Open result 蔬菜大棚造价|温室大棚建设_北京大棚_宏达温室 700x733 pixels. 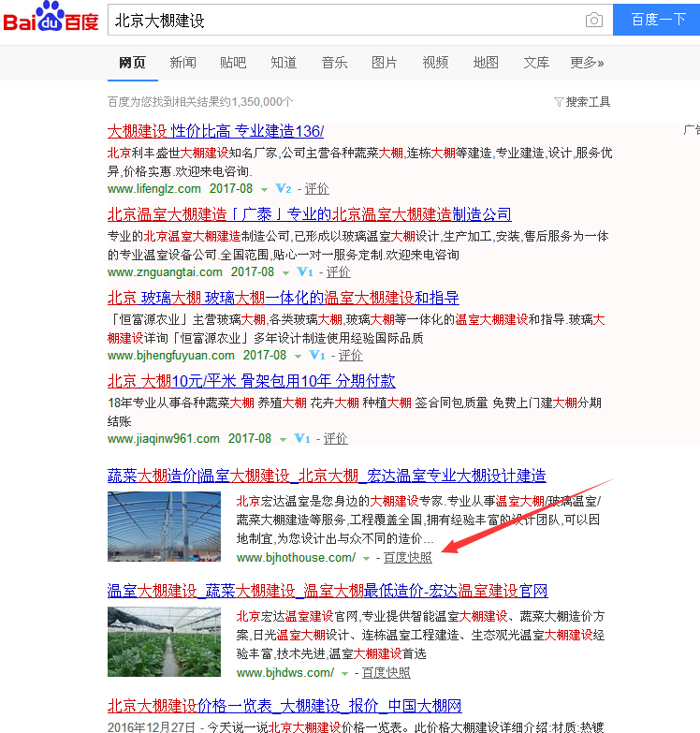(327, 476)
